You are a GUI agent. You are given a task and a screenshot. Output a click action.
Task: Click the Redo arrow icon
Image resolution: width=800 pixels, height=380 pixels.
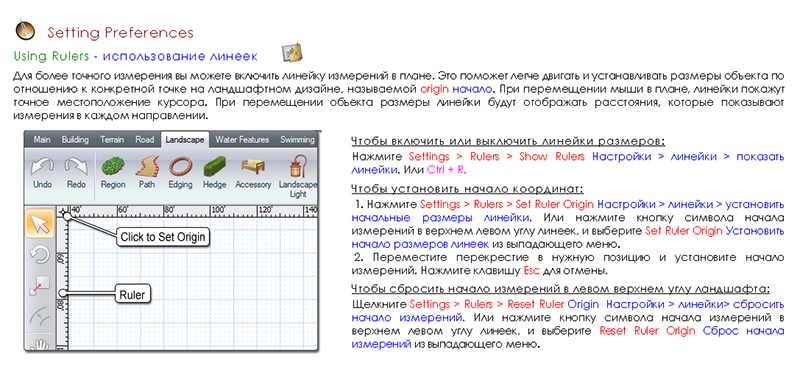coord(76,167)
